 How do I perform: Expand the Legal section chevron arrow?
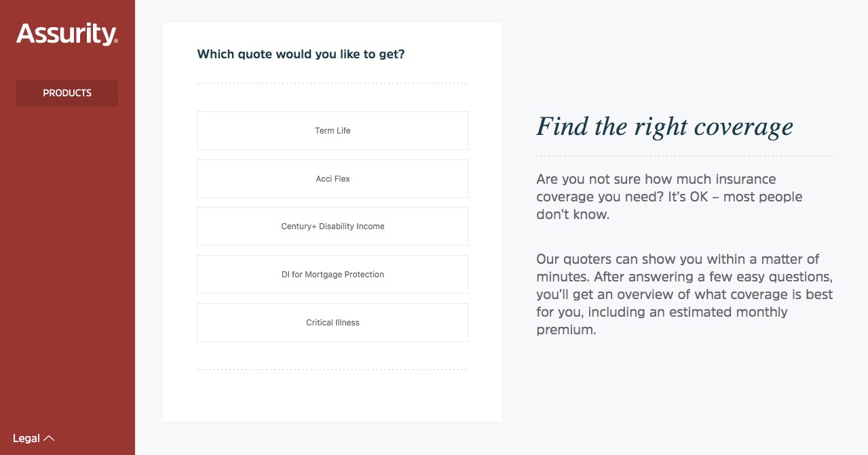pos(49,439)
